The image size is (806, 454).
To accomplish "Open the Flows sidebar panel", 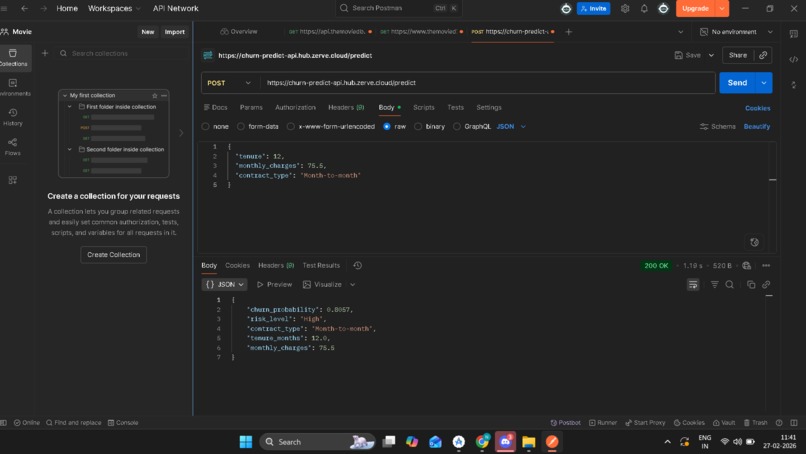I will [x=13, y=147].
